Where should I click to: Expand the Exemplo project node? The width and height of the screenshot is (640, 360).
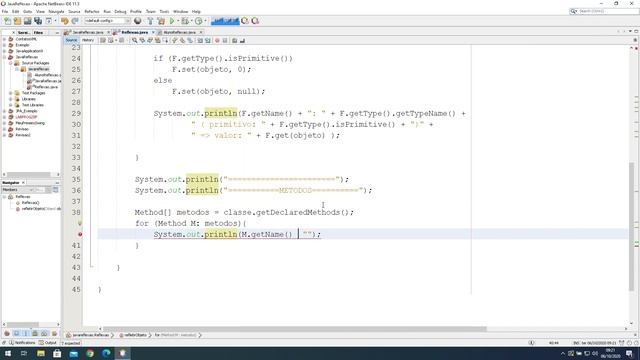pyautogui.click(x=4, y=45)
